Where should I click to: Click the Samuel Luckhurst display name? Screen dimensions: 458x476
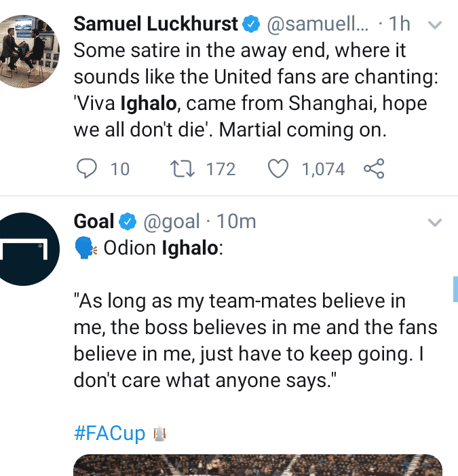point(155,24)
